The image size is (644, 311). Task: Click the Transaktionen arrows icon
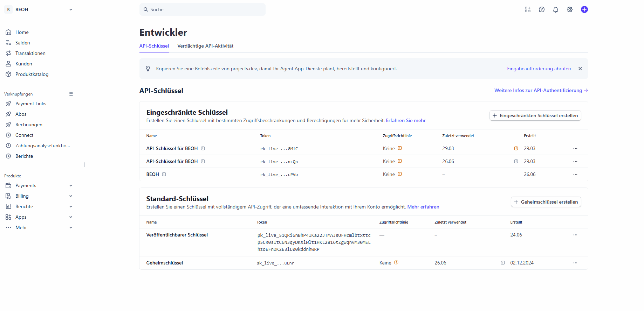click(x=8, y=53)
